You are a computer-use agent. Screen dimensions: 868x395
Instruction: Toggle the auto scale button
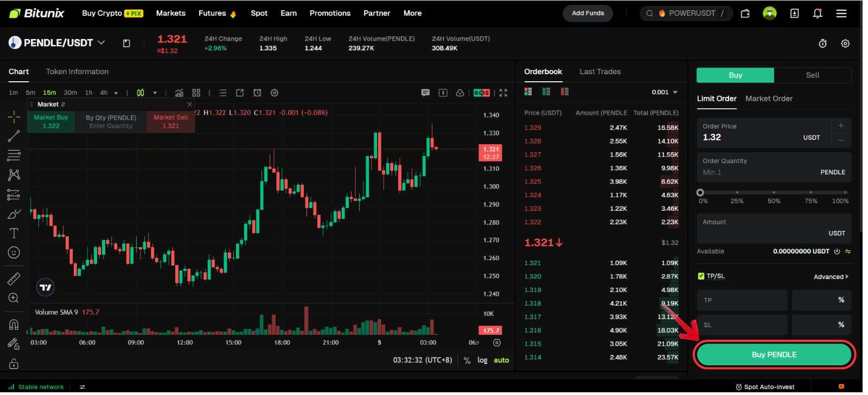pos(501,360)
